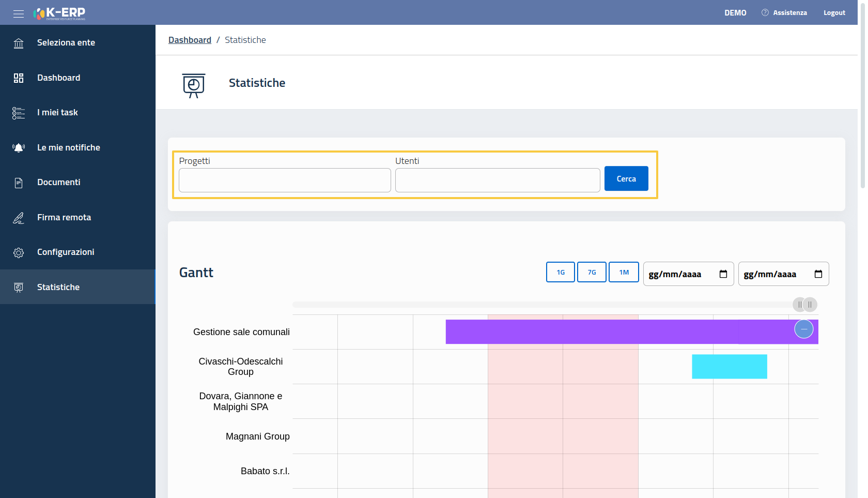Open calendar picker on second date field
The image size is (868, 498).
pos(818,274)
